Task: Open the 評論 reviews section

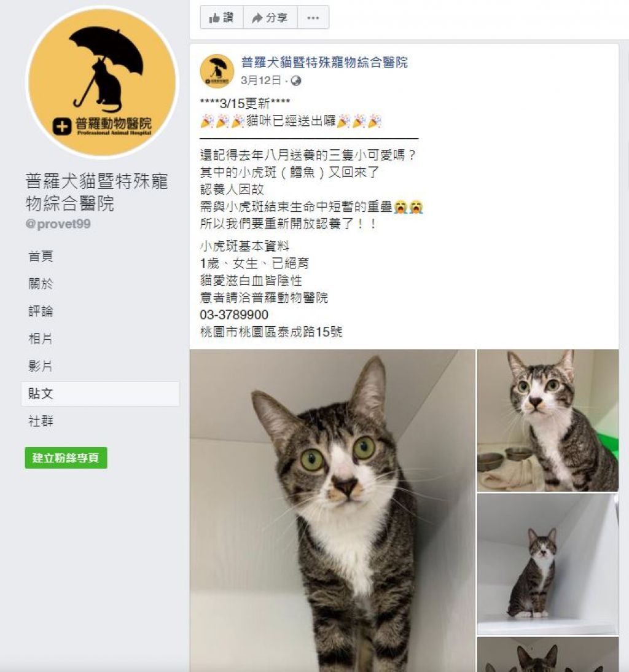Action: point(41,311)
